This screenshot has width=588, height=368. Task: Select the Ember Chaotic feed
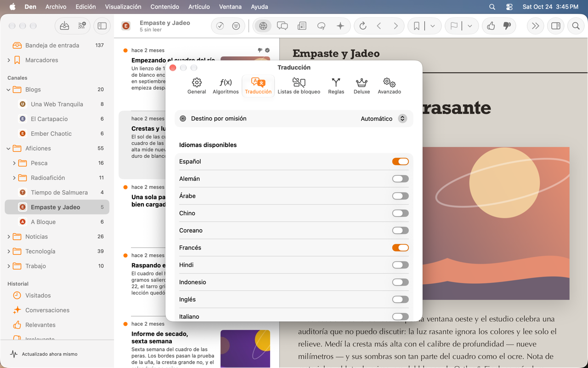point(57,134)
